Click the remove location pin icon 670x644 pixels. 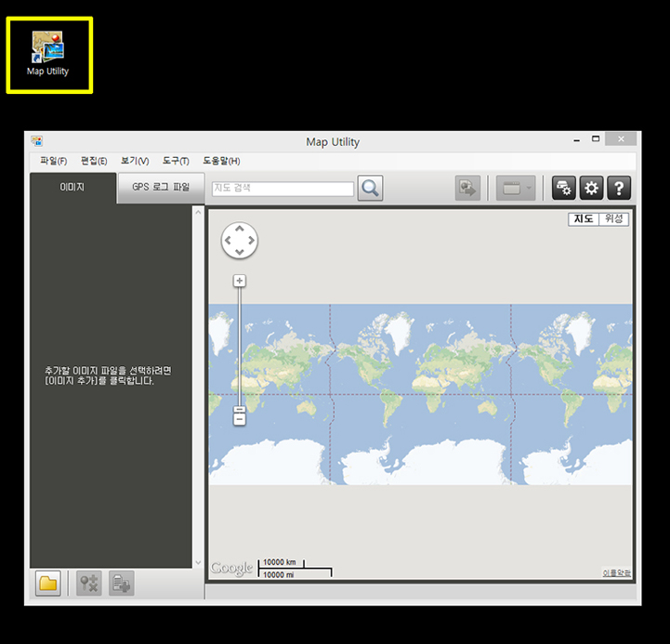pos(89,584)
